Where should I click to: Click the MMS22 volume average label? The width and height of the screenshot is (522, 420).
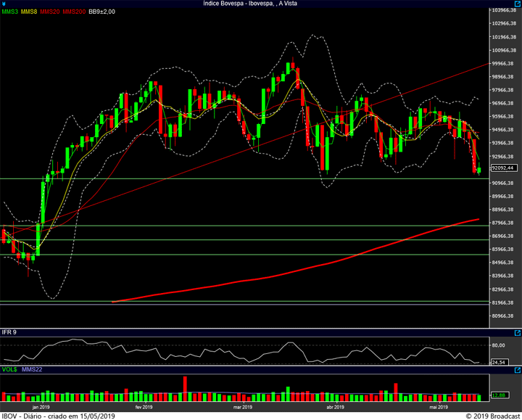[32, 370]
